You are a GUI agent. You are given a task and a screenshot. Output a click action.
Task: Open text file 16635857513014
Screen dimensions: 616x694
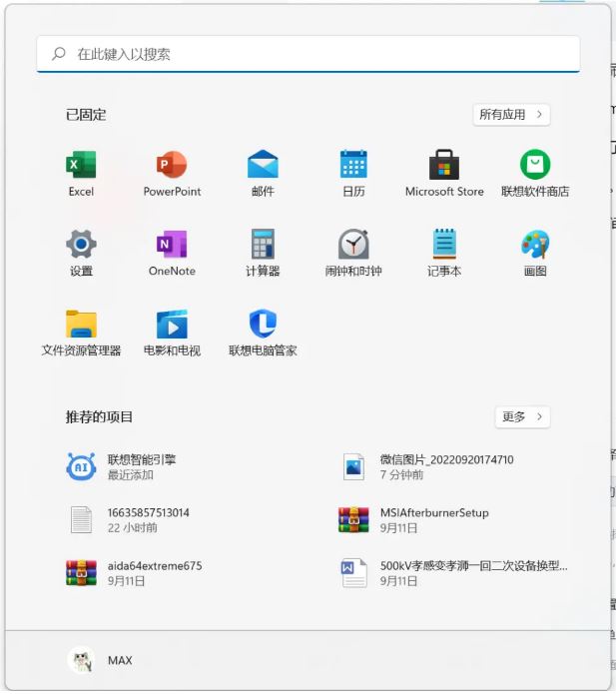129,519
